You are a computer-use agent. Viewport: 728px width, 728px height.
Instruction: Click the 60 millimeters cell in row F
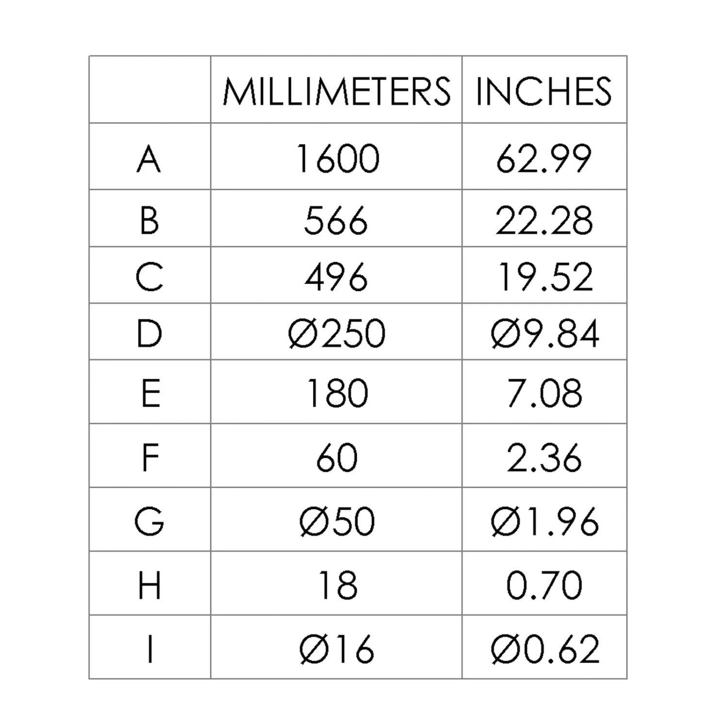(x=337, y=458)
